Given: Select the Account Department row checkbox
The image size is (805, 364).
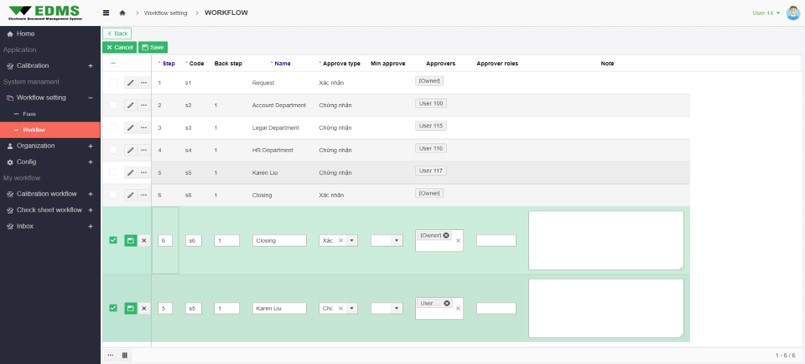Looking at the screenshot, I should (x=113, y=105).
